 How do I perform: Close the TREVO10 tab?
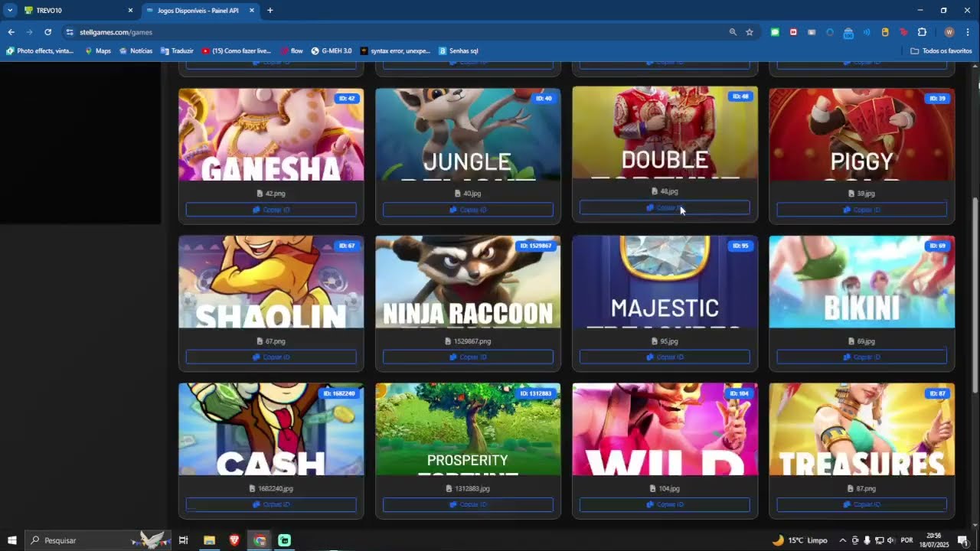click(130, 11)
